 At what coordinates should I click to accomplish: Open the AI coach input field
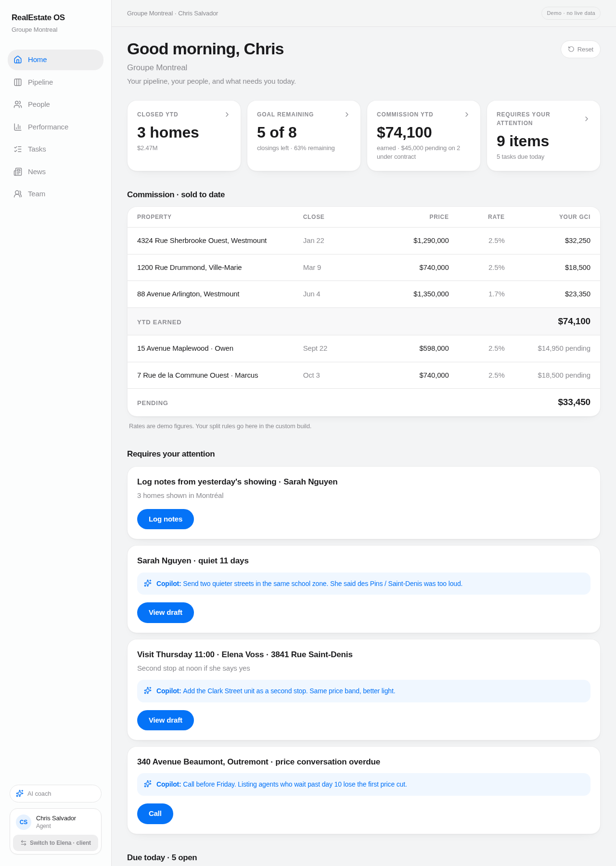55,793
